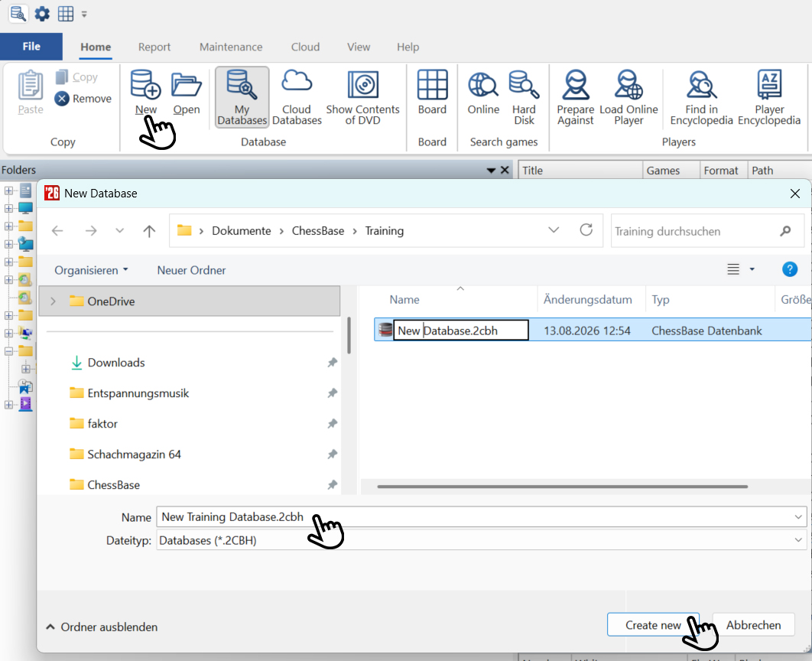The width and height of the screenshot is (812, 661).
Task: Click the Training breadcrumb segment
Action: [385, 230]
